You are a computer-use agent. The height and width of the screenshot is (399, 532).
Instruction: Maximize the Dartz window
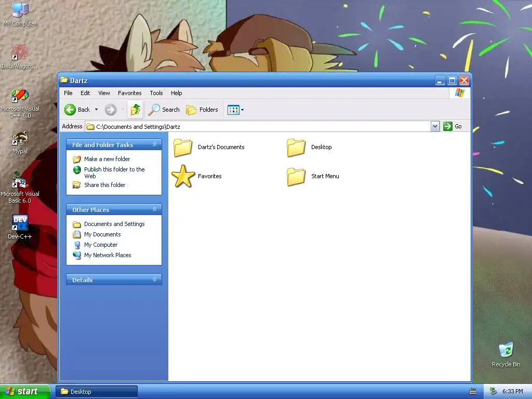452,81
